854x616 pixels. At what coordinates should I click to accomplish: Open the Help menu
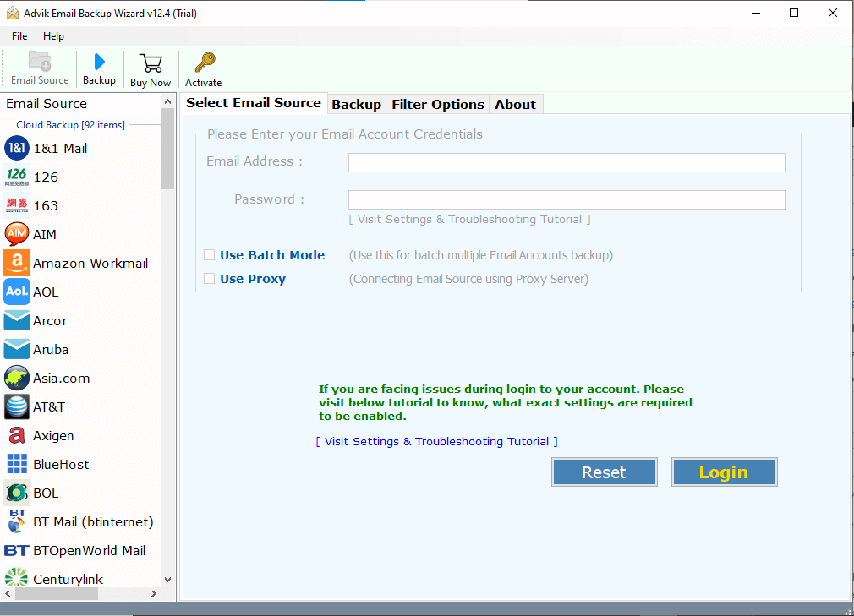53,36
